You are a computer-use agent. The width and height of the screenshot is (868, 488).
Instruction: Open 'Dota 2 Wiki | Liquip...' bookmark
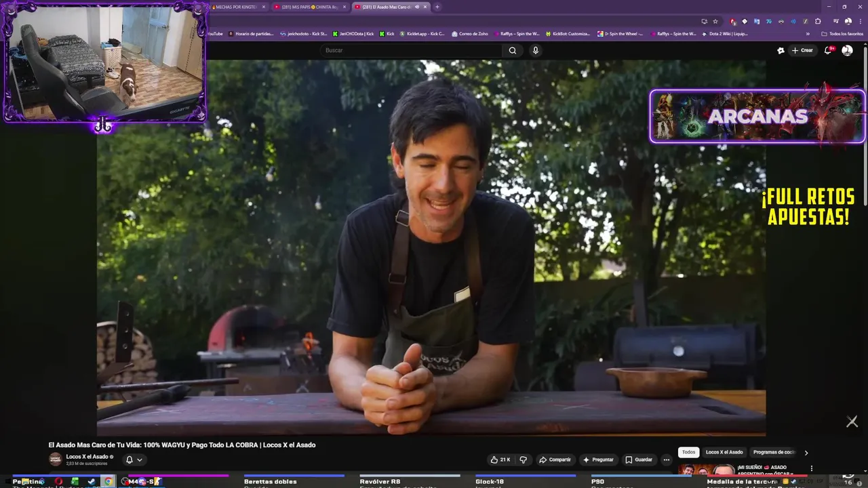tap(725, 34)
